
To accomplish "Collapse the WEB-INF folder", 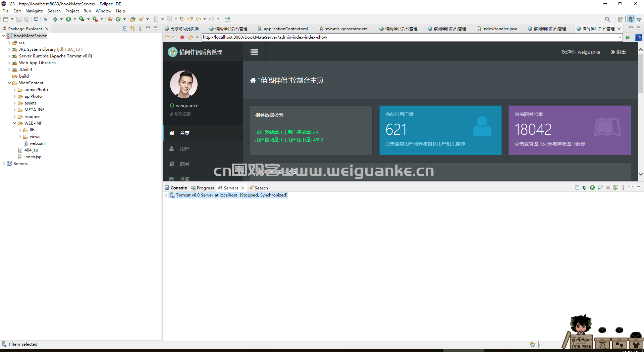I will click(x=14, y=123).
